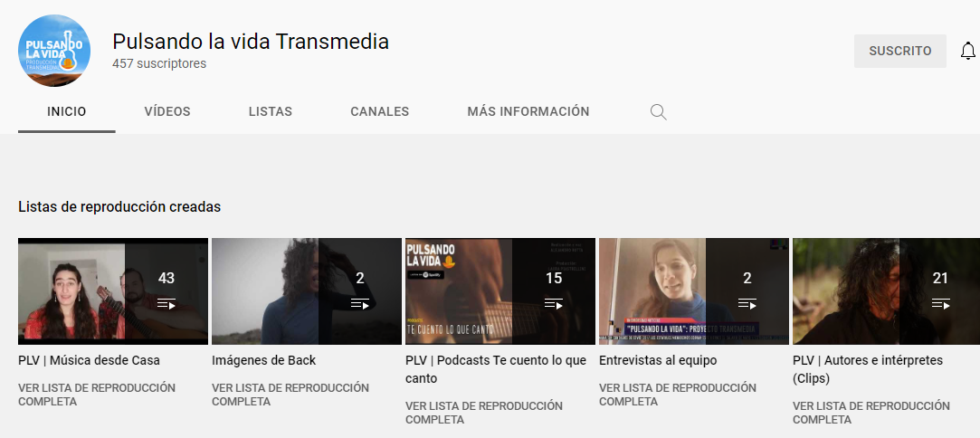This screenshot has height=438, width=980.
Task: Click playlist icon on Podcasts thumbnail showing 15
Action: pos(554,304)
